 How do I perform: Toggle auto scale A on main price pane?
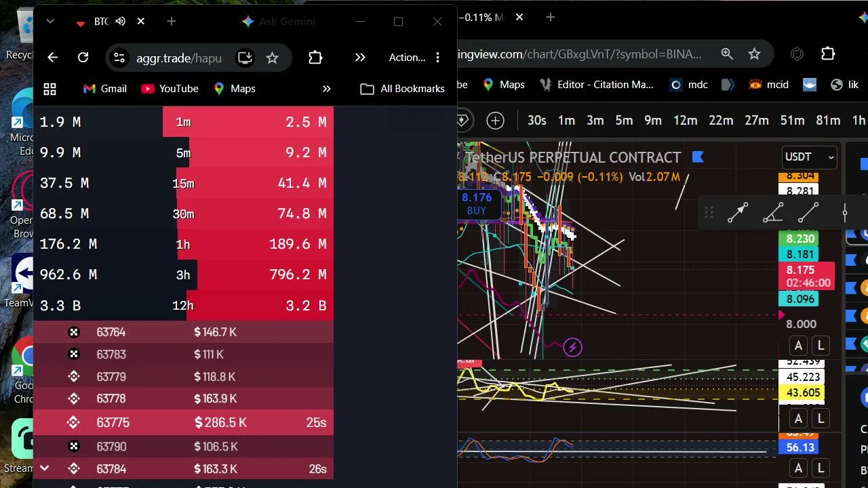(x=798, y=346)
